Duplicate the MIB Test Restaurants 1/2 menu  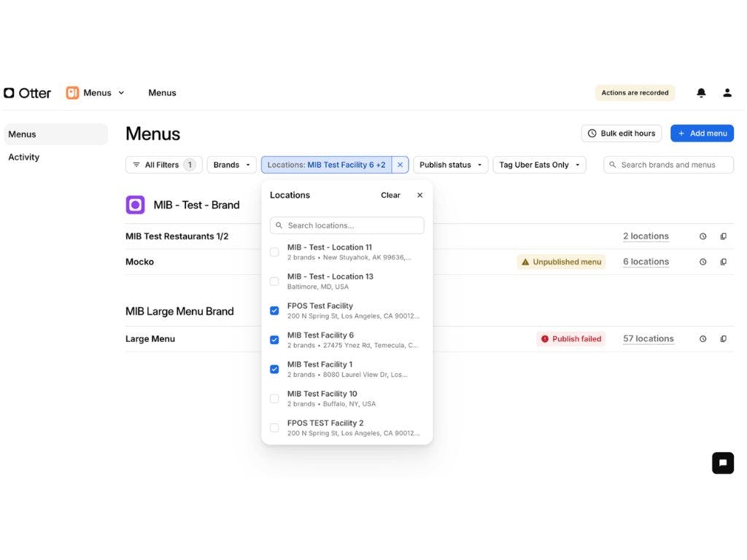[x=723, y=236]
